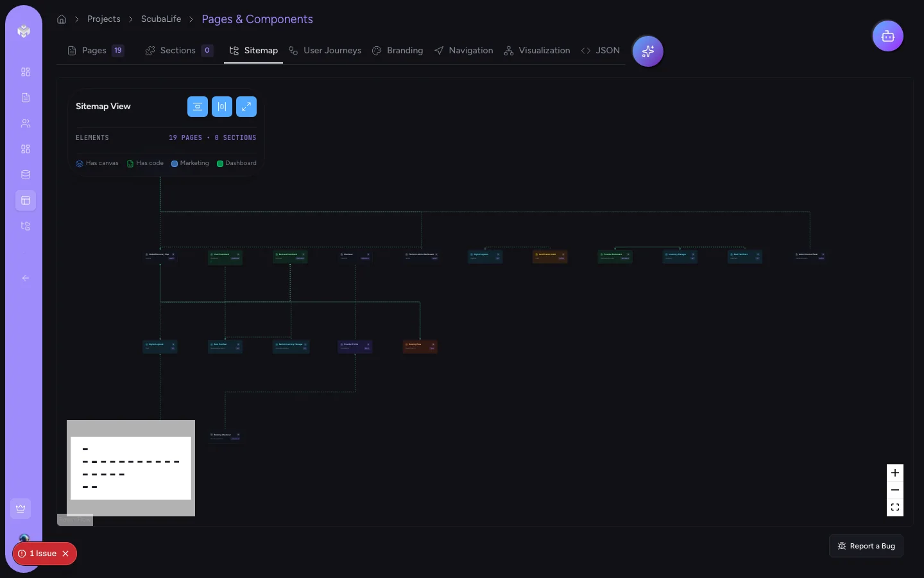Image resolution: width=924 pixels, height=578 pixels.
Task: Click Report a Bug
Action: pyautogui.click(x=866, y=546)
